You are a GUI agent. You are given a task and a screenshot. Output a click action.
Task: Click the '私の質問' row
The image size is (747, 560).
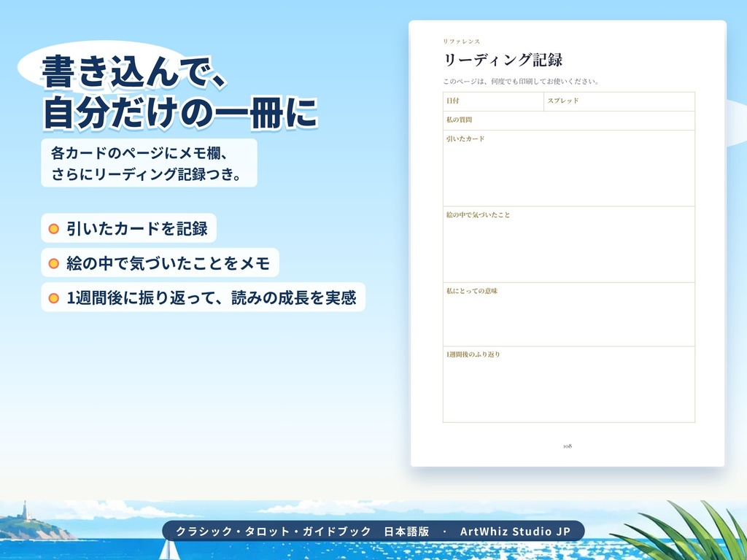(x=569, y=120)
